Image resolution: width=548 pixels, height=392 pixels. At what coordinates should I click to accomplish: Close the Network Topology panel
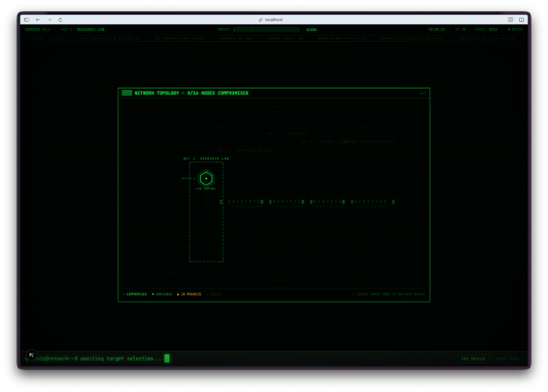point(423,93)
